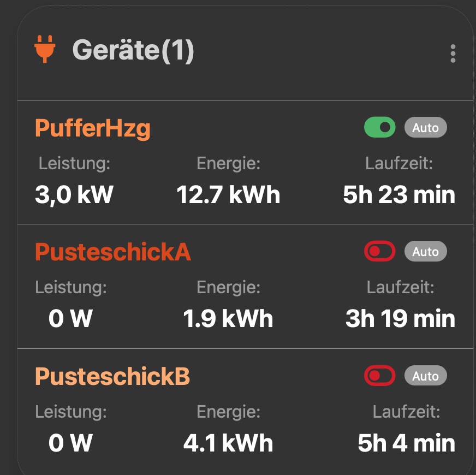Open the three-dot options menu
Screen dimensions: 476x475
(x=453, y=54)
